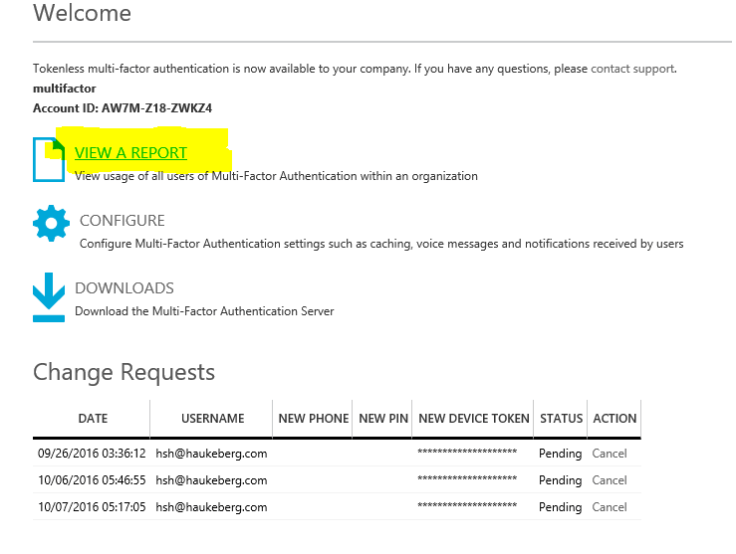Click the masked device token in 10/07/2016 row
The image size is (736, 554).
click(x=467, y=505)
